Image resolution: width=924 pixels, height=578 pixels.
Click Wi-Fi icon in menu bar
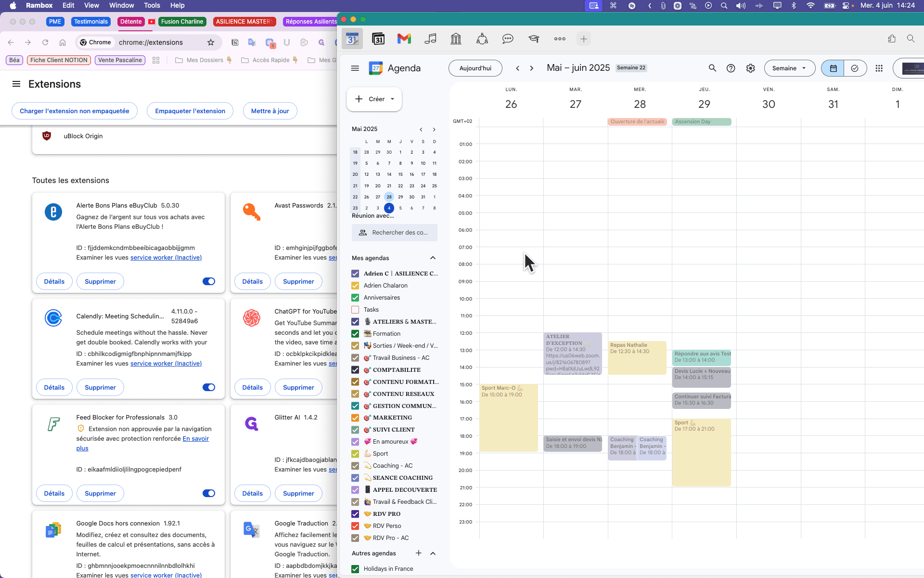coord(811,6)
